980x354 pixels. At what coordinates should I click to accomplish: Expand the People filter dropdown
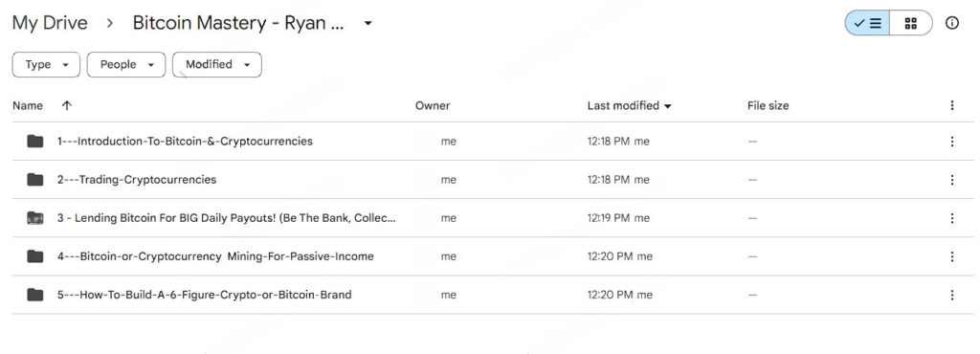pos(126,64)
